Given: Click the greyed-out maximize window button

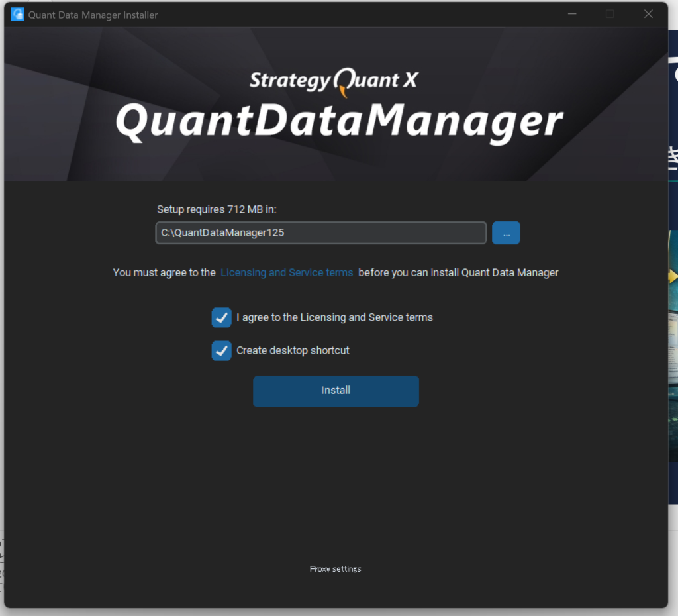Looking at the screenshot, I should 610,14.
